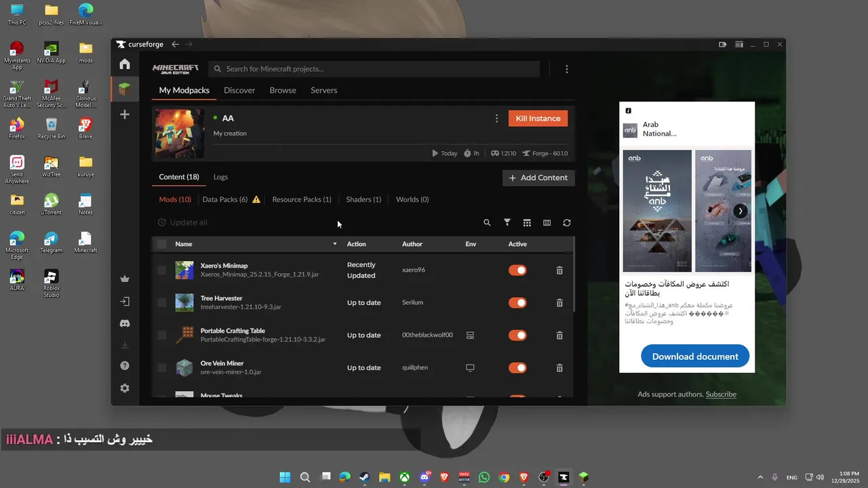Check the Xaero's Minimap row checkbox

click(x=161, y=270)
